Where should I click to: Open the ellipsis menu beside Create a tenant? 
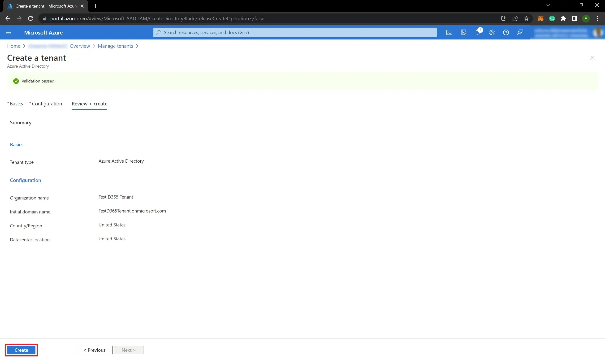pos(78,58)
